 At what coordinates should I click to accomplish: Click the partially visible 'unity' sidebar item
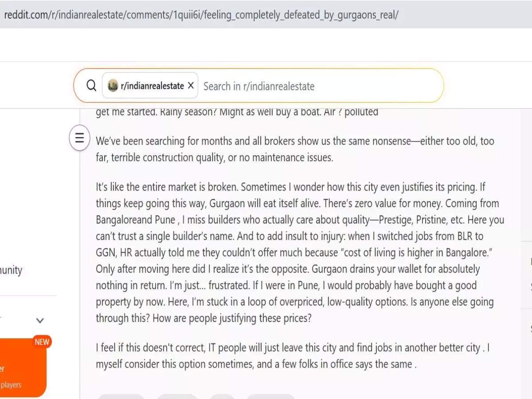pyautogui.click(x=11, y=270)
